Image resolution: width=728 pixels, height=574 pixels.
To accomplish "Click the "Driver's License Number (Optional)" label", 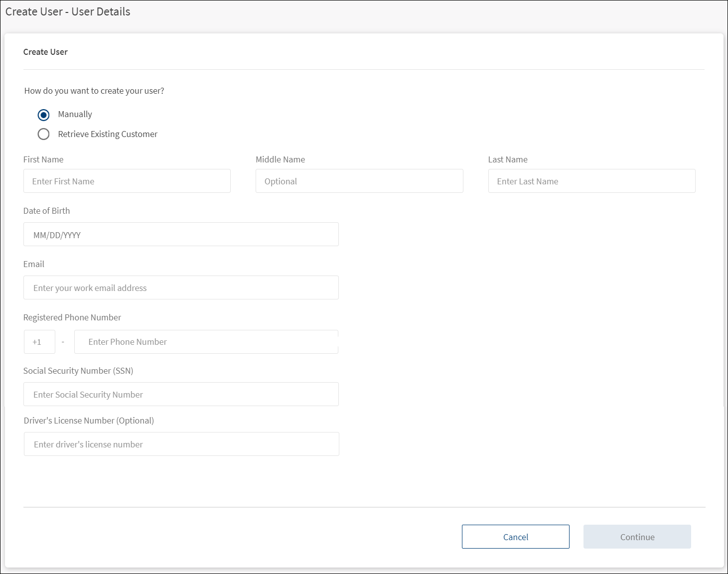I will click(89, 421).
